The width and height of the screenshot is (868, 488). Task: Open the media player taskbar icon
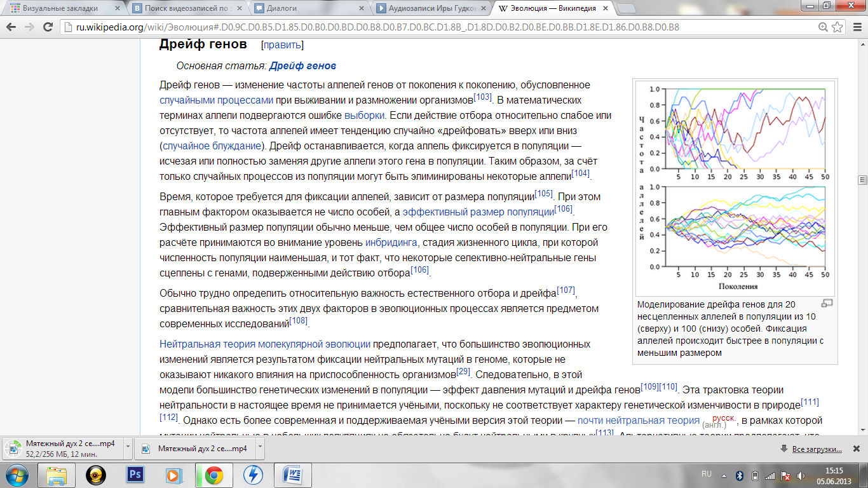coord(173,475)
